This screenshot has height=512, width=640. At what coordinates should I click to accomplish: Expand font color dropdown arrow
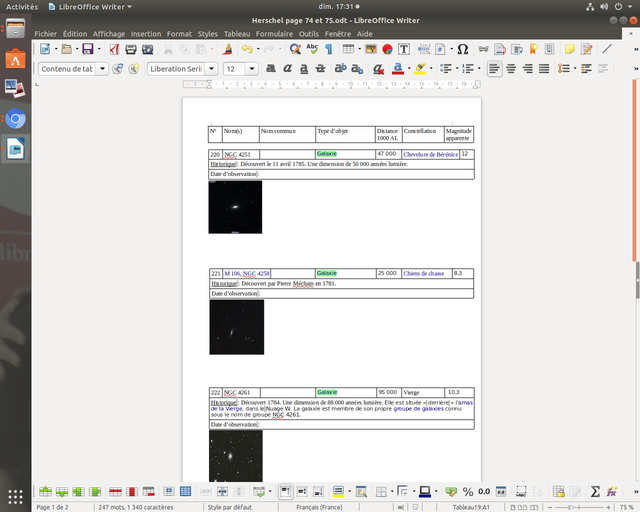click(409, 69)
